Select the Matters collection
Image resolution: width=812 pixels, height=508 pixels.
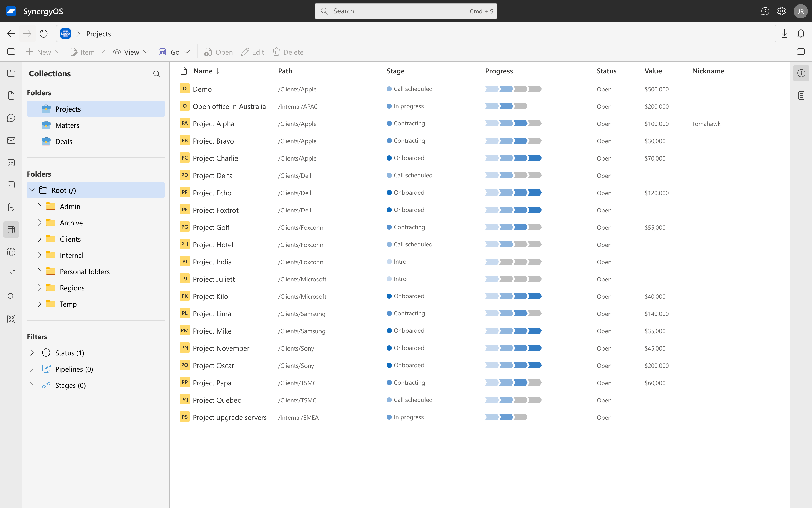click(96, 125)
